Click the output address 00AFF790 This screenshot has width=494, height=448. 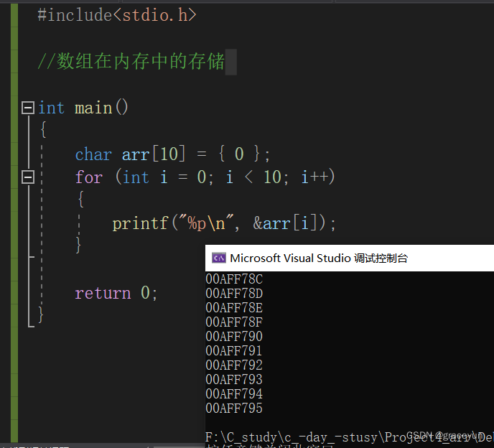point(234,337)
